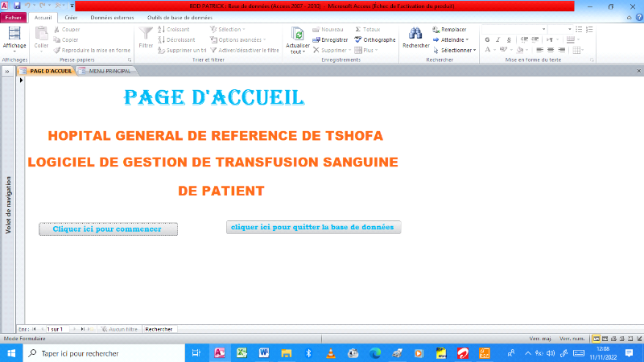This screenshot has width=644, height=362.
Task: Click the Enregistrer record button in ribbon
Action: point(330,39)
